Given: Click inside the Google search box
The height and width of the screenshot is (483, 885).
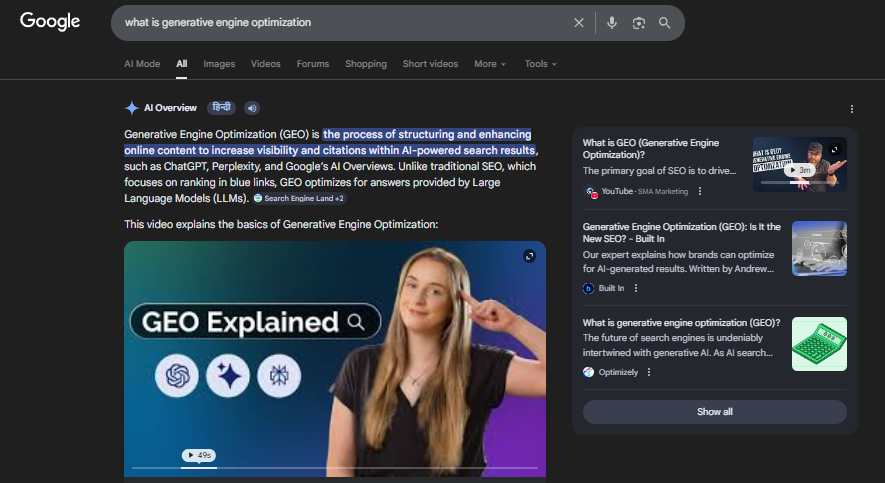Looking at the screenshot, I should pyautogui.click(x=340, y=22).
